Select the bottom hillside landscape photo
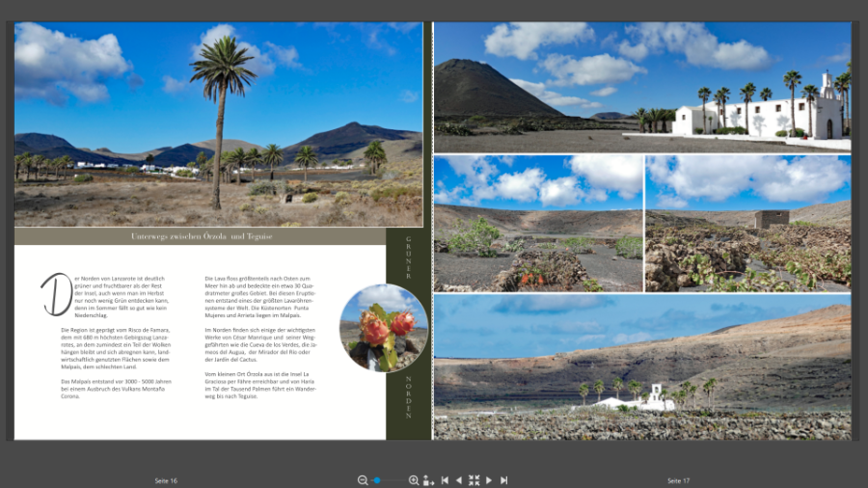The image size is (868, 488). pos(642,366)
